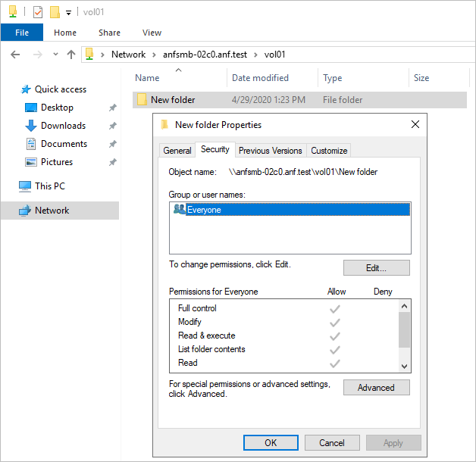Click the folder icon in Properties title bar
The width and height of the screenshot is (476, 462).
[164, 124]
